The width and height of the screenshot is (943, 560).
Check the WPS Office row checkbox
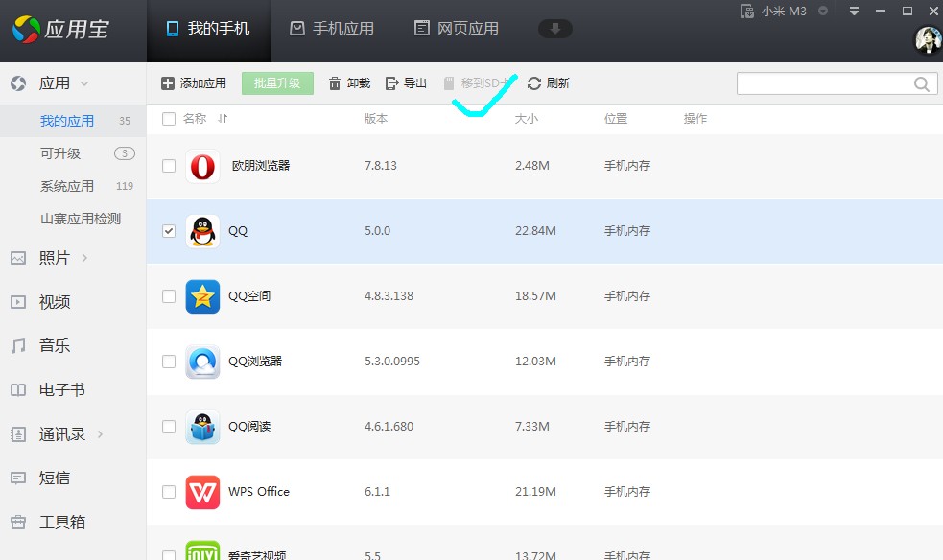coord(169,492)
